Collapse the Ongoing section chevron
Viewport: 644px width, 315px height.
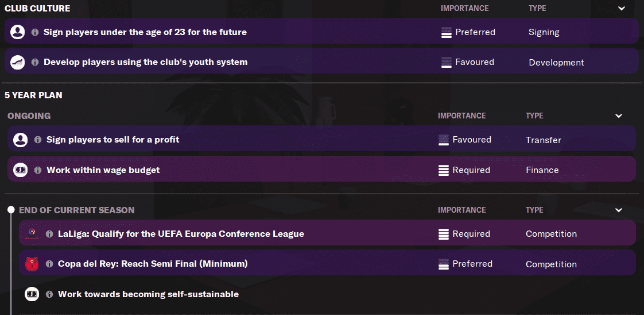tap(619, 116)
